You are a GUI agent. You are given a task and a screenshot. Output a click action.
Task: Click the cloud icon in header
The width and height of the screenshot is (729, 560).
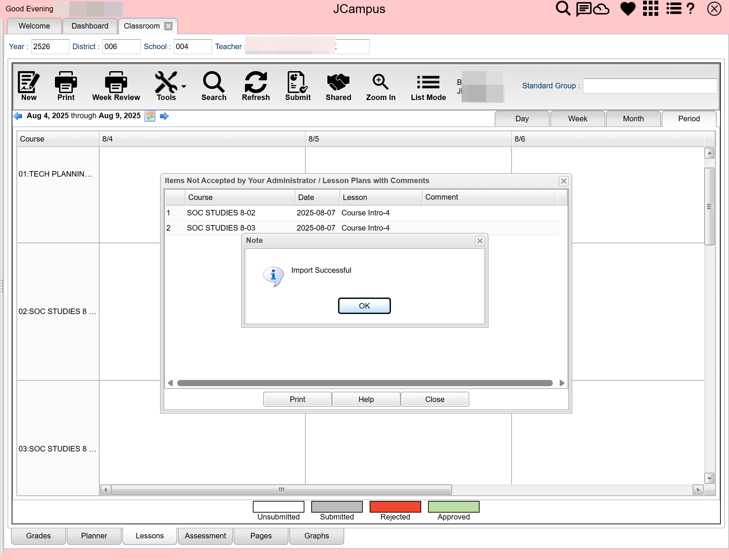point(601,9)
